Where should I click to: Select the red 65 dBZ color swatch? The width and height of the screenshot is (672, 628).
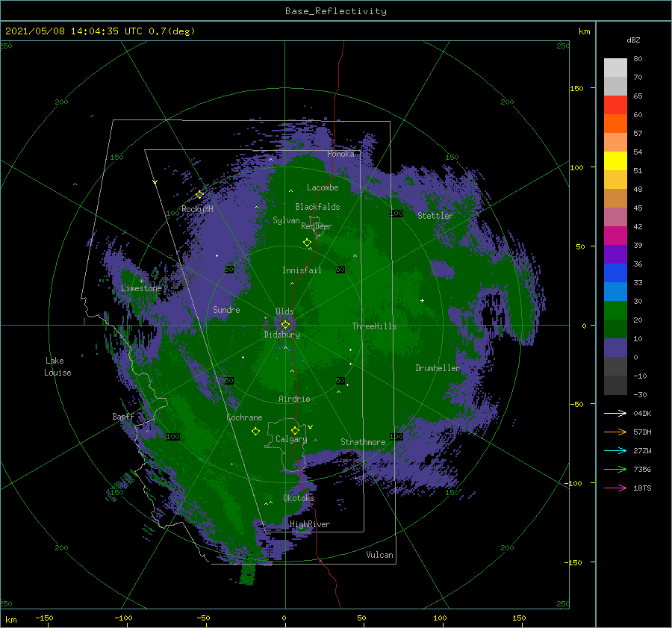point(615,105)
